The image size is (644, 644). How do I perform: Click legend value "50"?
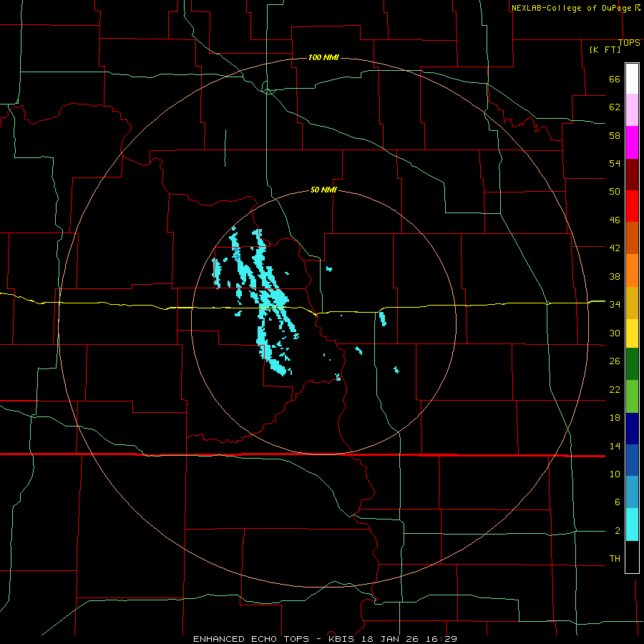[x=615, y=192]
